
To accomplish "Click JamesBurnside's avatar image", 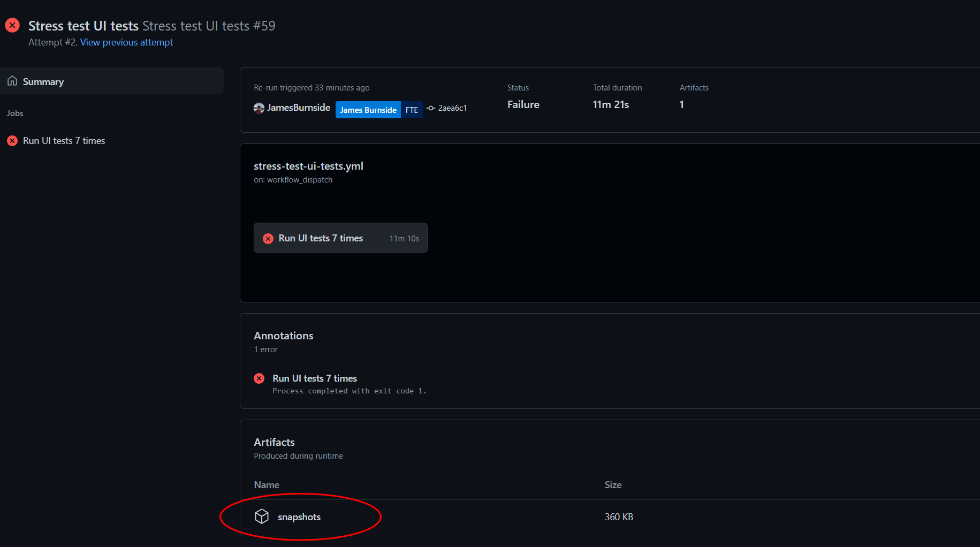I will [259, 108].
